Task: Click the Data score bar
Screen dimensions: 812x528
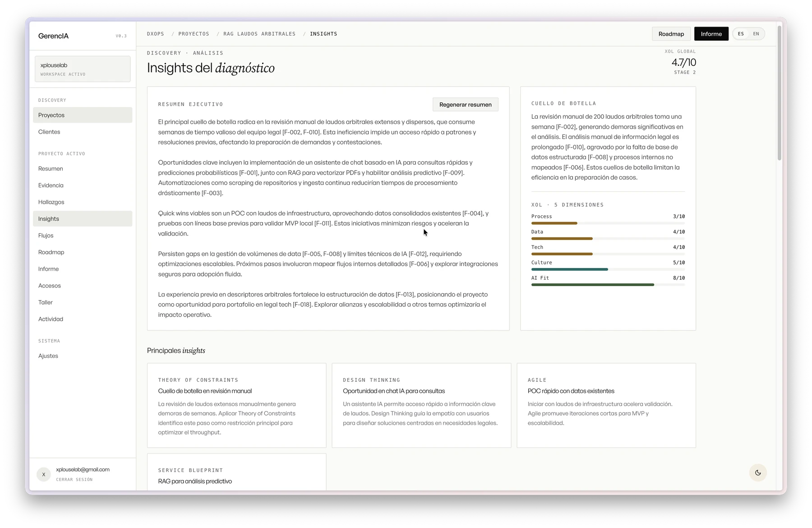Action: tap(608, 238)
